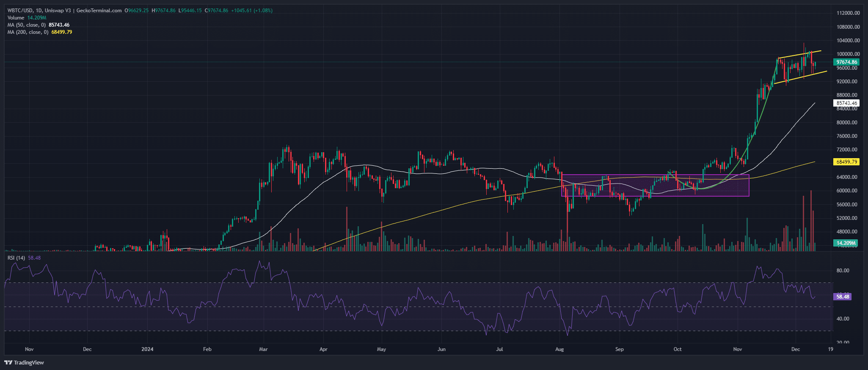Click the 80000.00 price axis label

coord(847,123)
